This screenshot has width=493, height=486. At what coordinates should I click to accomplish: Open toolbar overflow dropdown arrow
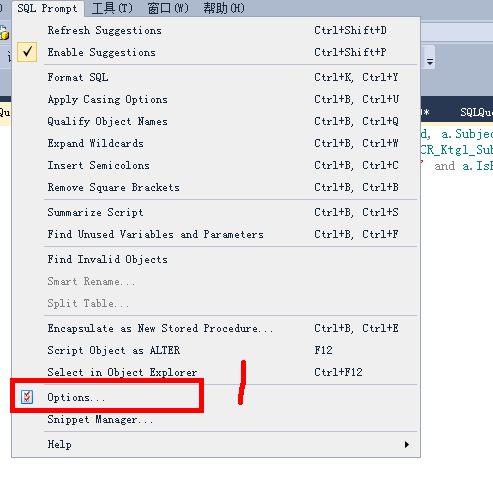point(430,61)
